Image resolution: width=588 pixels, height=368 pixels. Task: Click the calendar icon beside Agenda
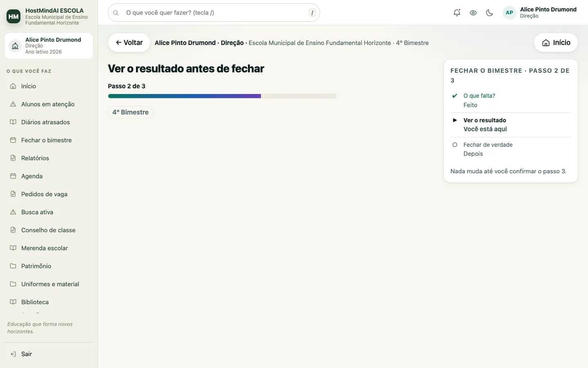[13, 176]
